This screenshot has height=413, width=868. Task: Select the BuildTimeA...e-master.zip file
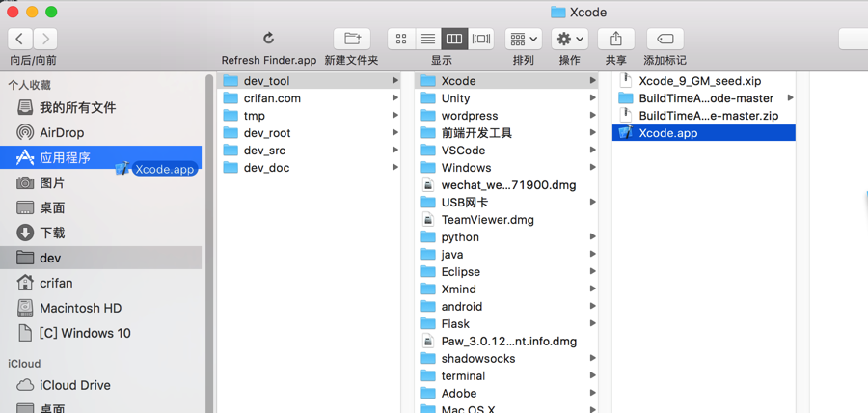704,116
